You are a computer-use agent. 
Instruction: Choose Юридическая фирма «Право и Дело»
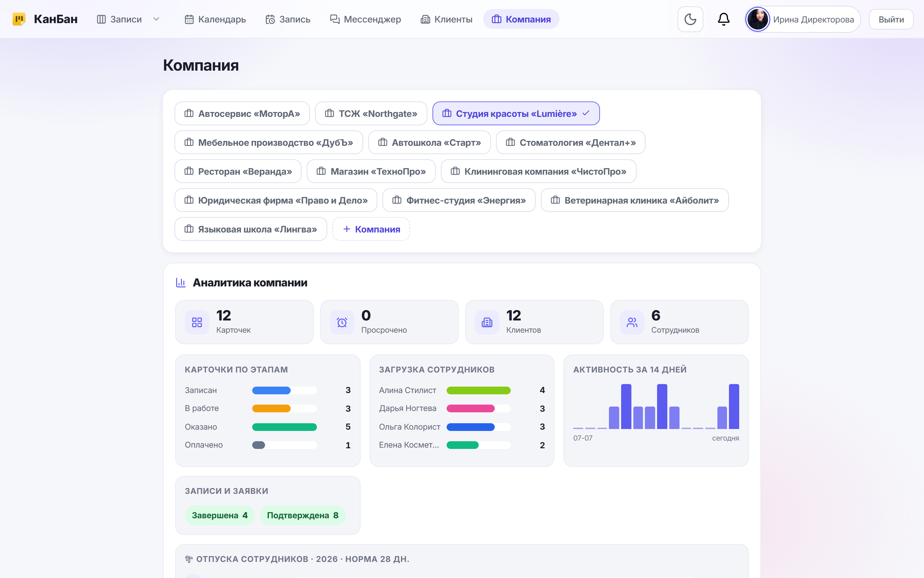tap(276, 200)
